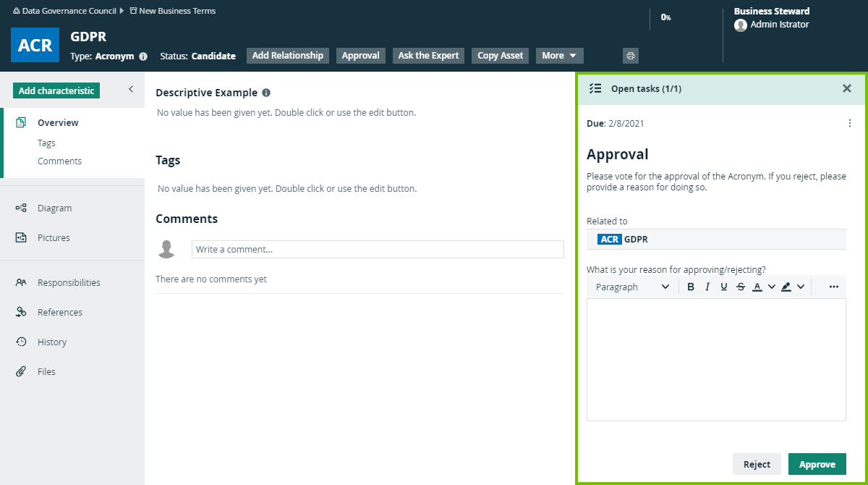Open font color dropdown arrow
Image resolution: width=868 pixels, height=485 pixels.
pyautogui.click(x=772, y=287)
